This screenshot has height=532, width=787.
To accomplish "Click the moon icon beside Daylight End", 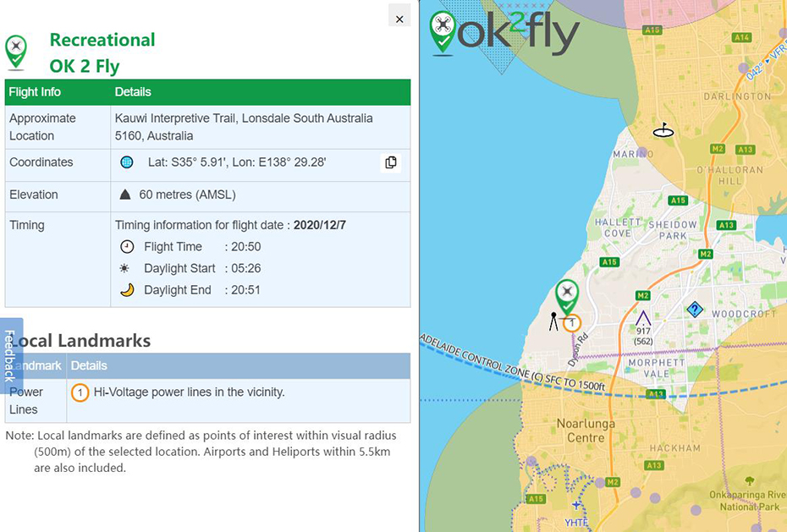I will (x=127, y=290).
